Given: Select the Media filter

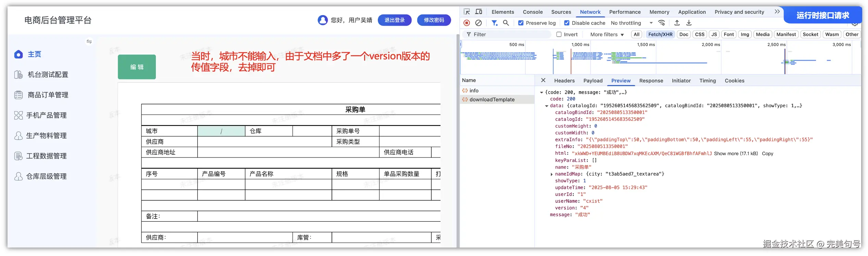Looking at the screenshot, I should pyautogui.click(x=763, y=34).
